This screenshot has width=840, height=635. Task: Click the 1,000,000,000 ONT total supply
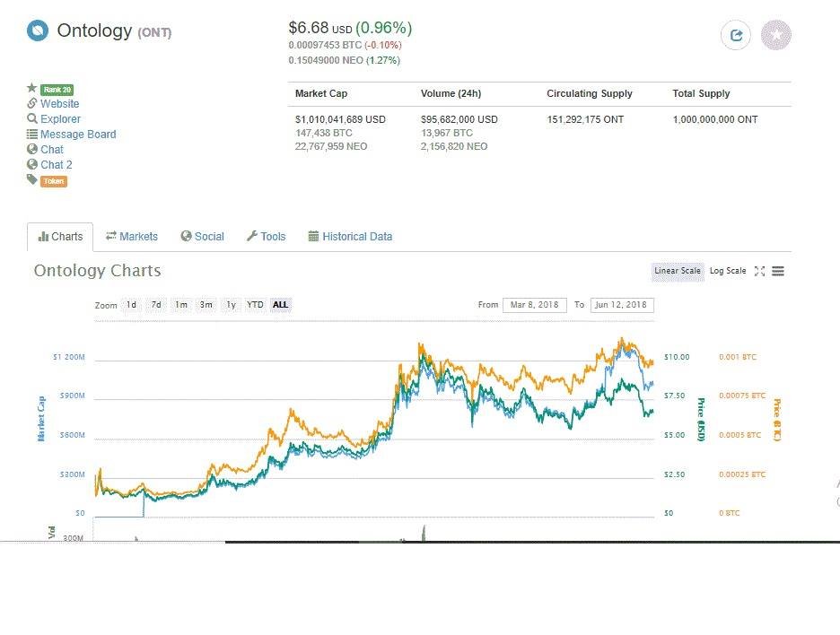tap(715, 119)
